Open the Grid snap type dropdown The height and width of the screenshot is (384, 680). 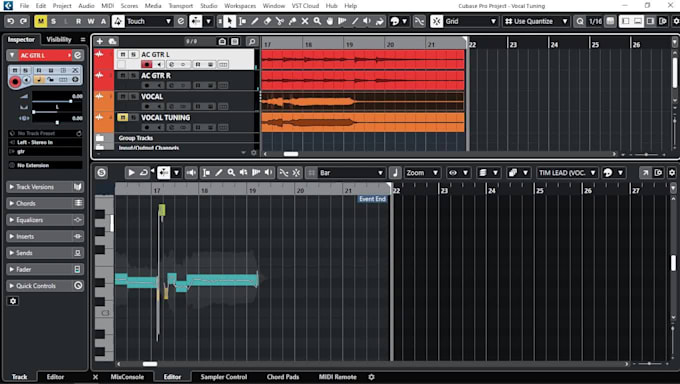point(470,21)
